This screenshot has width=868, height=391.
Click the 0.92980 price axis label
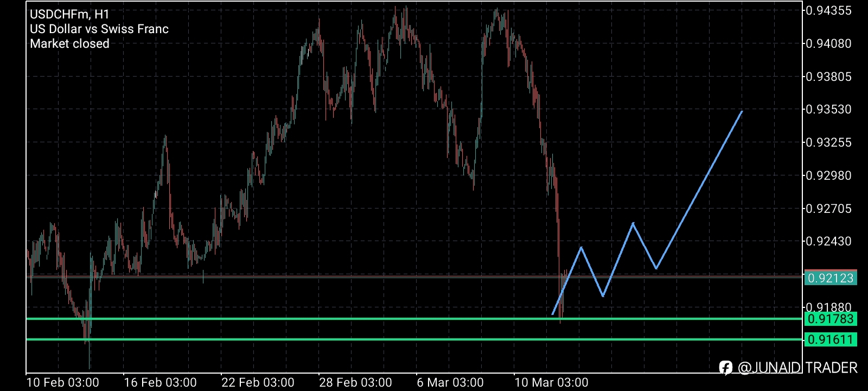click(828, 175)
